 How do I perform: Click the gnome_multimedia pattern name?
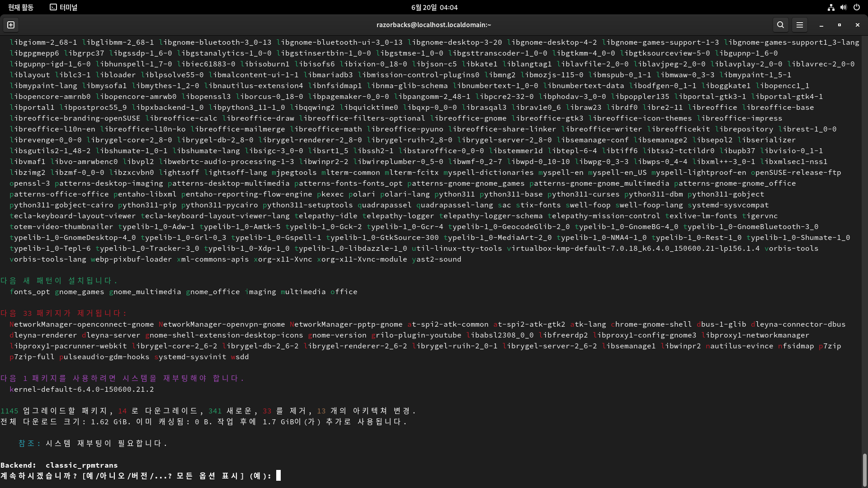coord(145,291)
